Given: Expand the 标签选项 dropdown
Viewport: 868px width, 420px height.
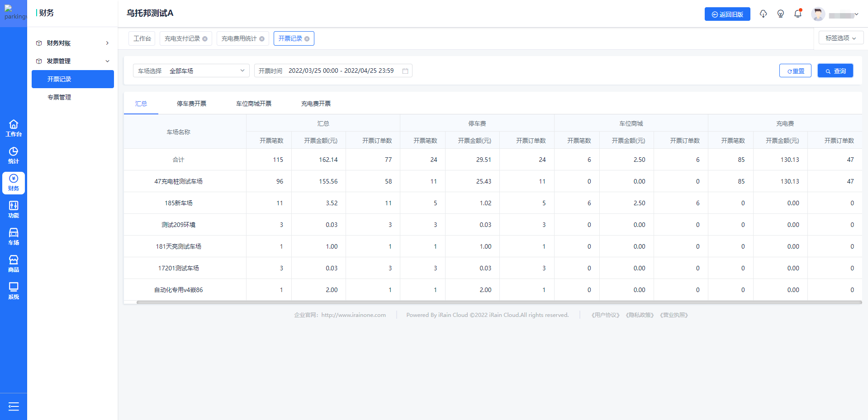Looking at the screenshot, I should point(840,38).
